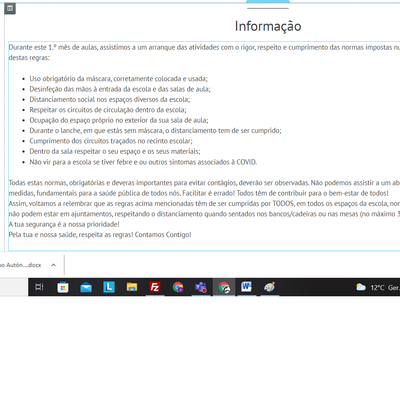Click the paragraph starting 'Todas estas normas'
This screenshot has width=400, height=400.
coord(204,188)
